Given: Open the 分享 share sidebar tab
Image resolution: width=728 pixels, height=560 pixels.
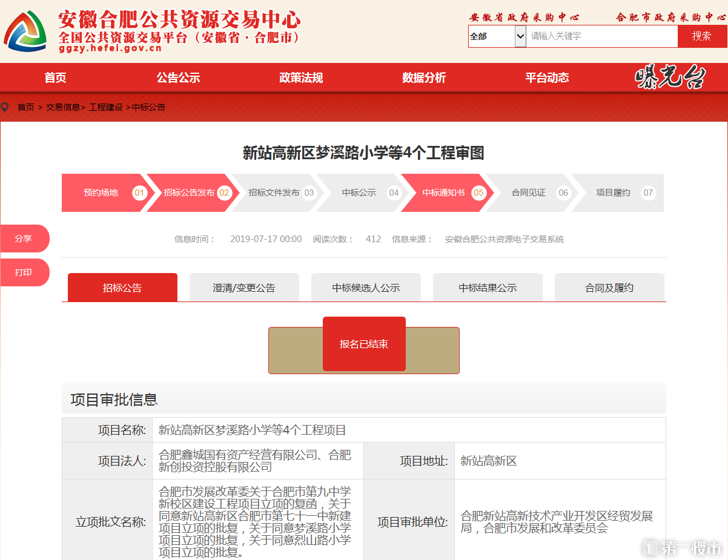Looking at the screenshot, I should [24, 239].
